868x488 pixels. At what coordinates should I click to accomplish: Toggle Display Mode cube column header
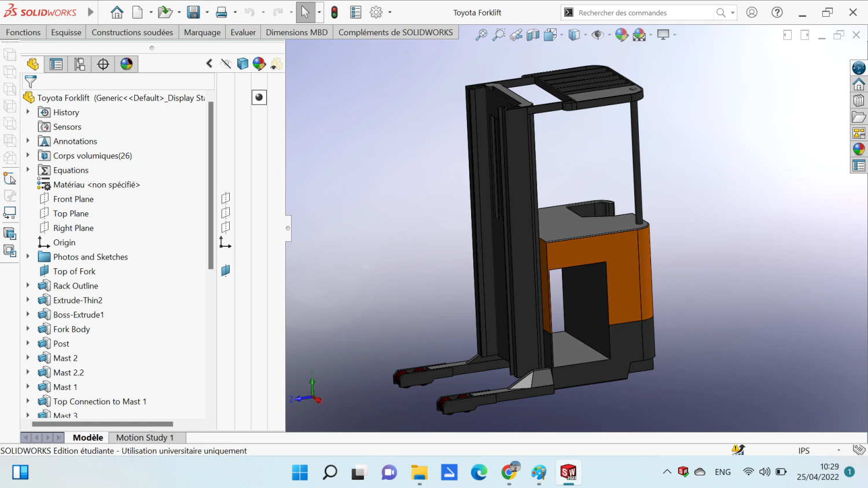pyautogui.click(x=242, y=64)
